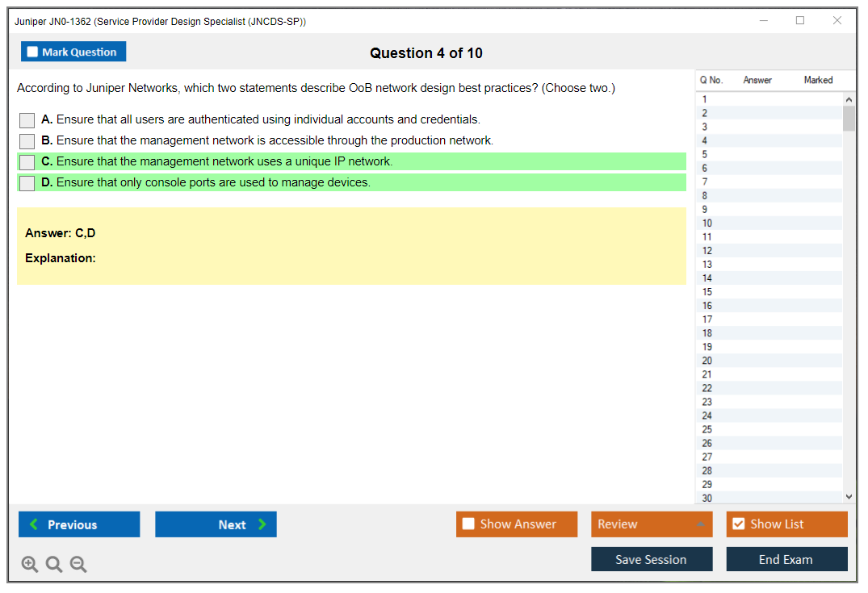The width and height of the screenshot is (868, 593).
Task: Enable the Show Answer checkbox
Action: point(468,524)
